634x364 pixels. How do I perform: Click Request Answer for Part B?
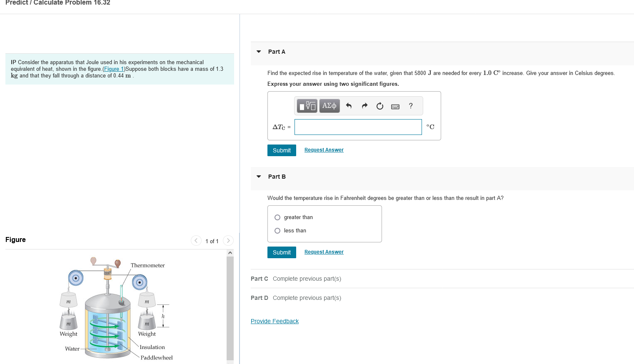pyautogui.click(x=324, y=252)
